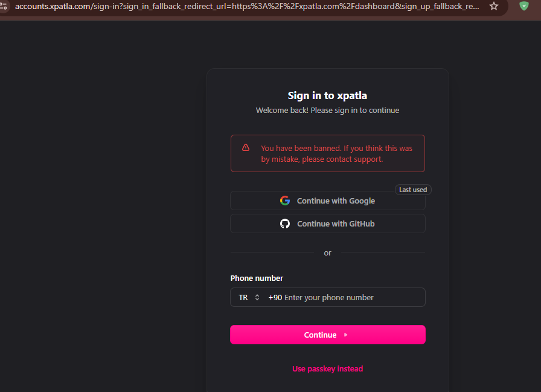The width and height of the screenshot is (541, 392).
Task: Click the banned error message text
Action: pyautogui.click(x=336, y=153)
